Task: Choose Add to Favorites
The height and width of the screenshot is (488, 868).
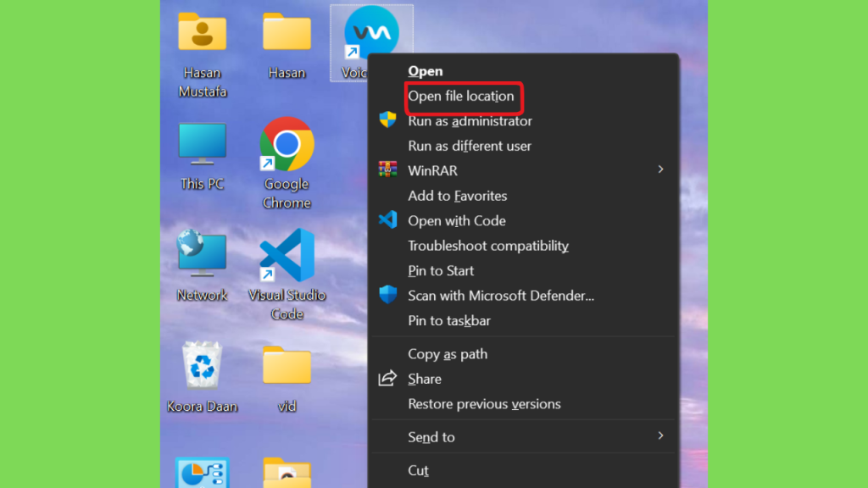Action: (x=457, y=196)
